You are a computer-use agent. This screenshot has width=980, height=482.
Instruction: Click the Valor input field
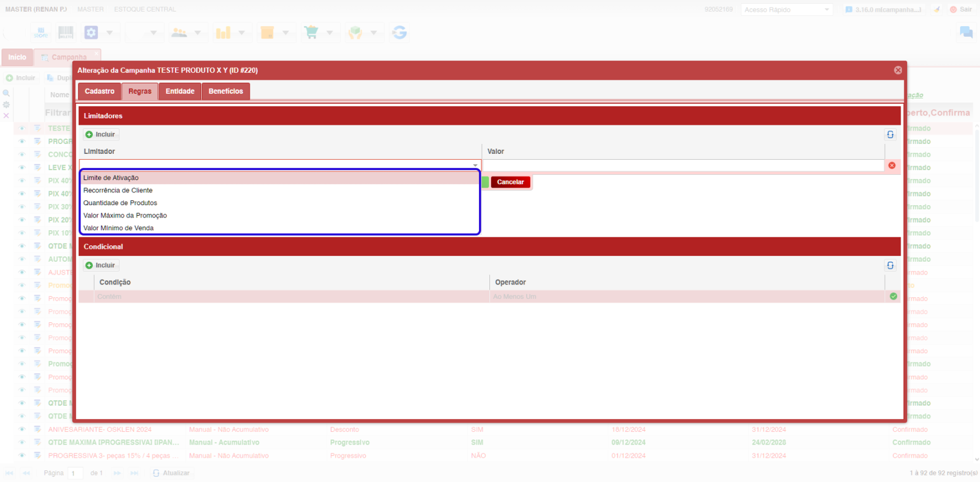(x=682, y=166)
